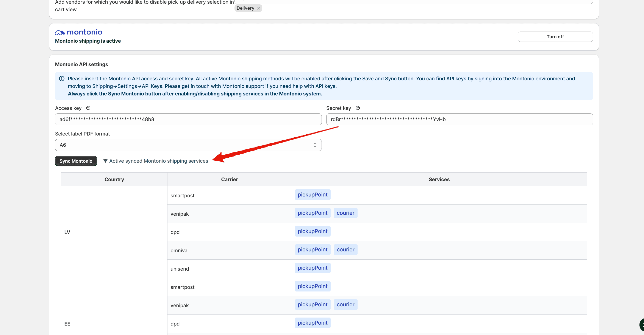Click the Services column header
The image size is (644, 335).
pyautogui.click(x=439, y=179)
